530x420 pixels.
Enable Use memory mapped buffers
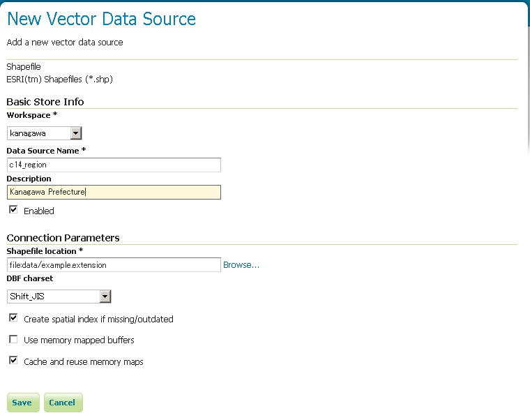[x=13, y=340]
